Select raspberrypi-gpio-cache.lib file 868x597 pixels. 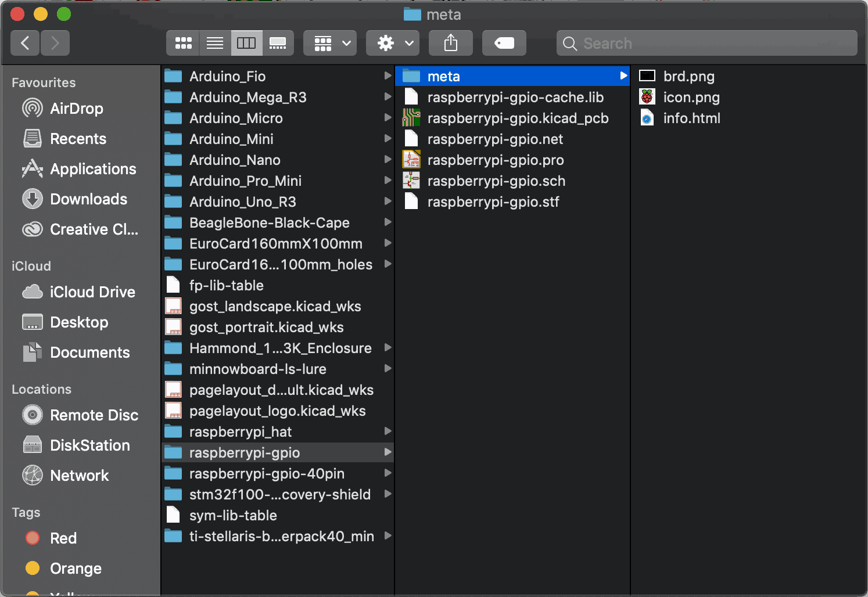[x=512, y=97]
